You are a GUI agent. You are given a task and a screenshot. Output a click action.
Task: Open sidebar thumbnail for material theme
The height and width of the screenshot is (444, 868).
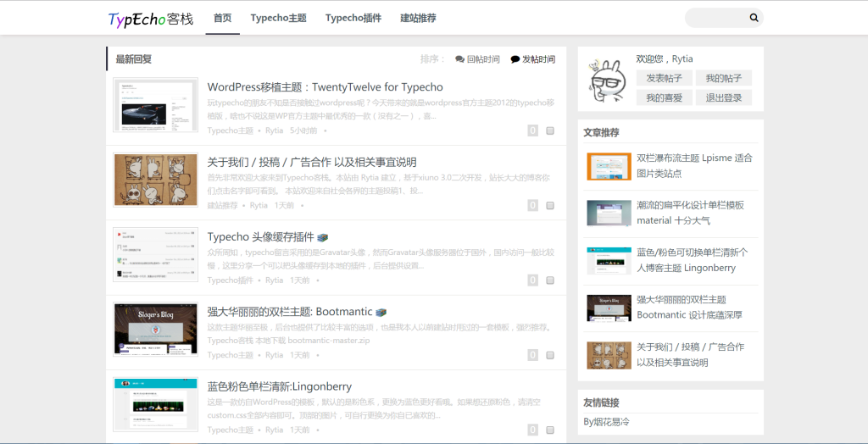click(x=609, y=214)
